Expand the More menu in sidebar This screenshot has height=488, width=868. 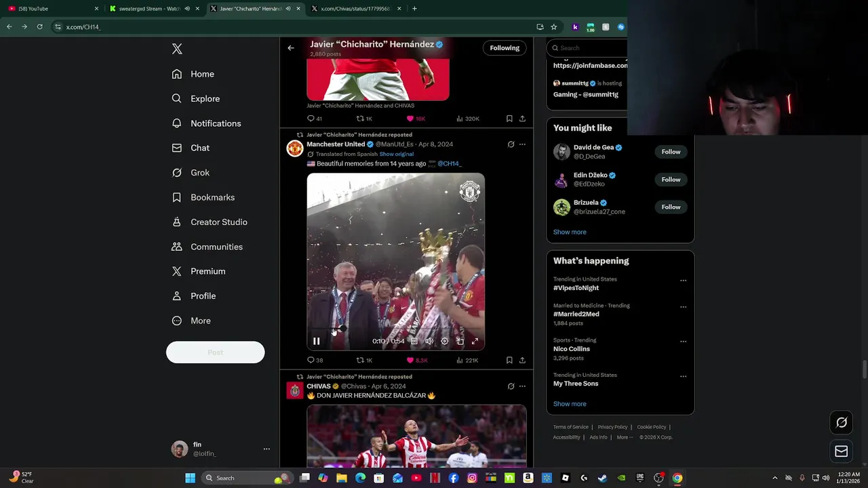(x=191, y=321)
